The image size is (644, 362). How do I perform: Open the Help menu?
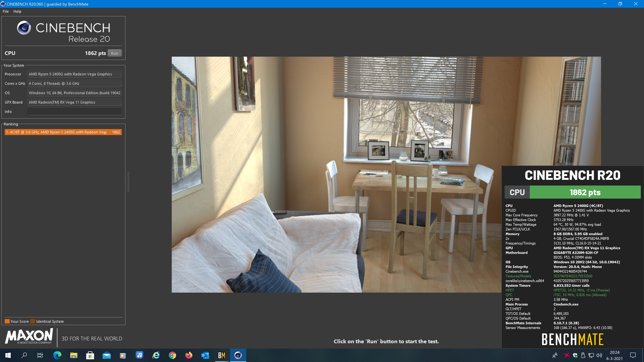point(17,12)
